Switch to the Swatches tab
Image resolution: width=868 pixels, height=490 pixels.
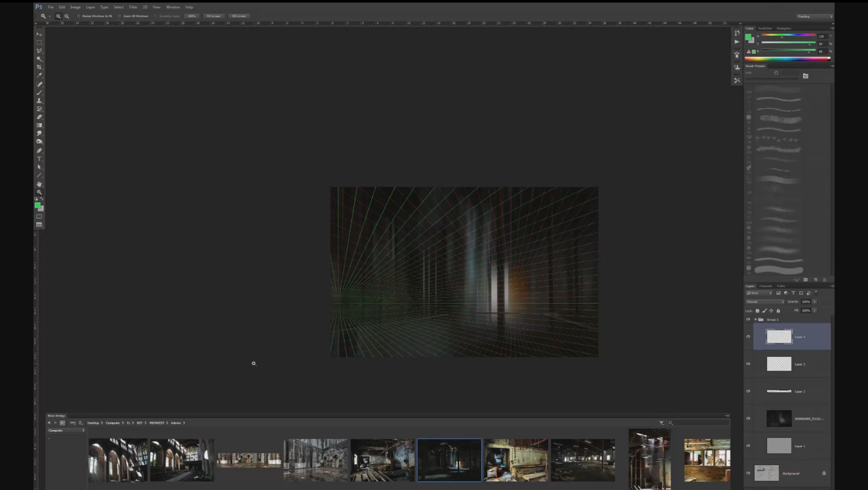tap(765, 28)
